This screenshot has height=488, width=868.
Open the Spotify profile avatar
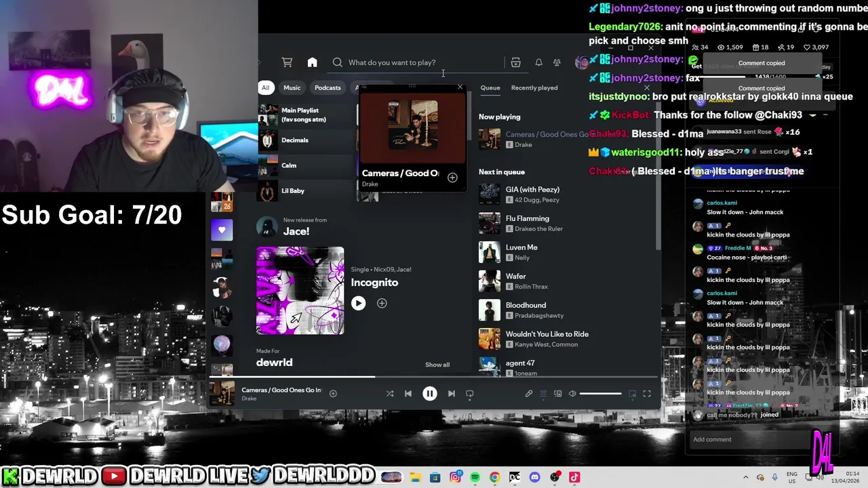click(581, 62)
